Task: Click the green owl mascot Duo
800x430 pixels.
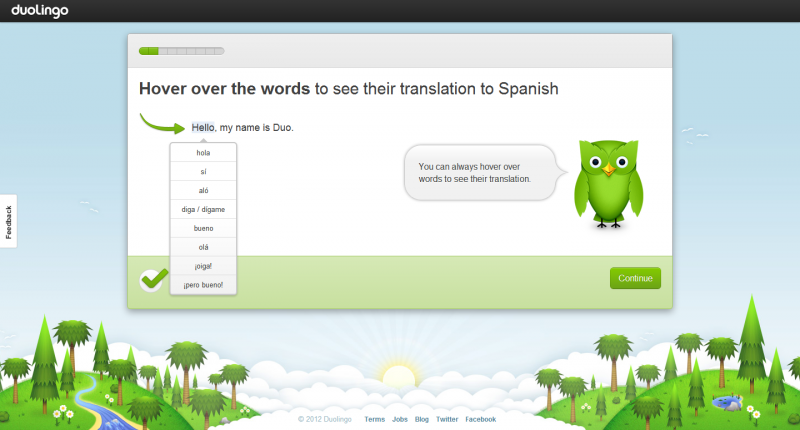Action: click(x=608, y=184)
